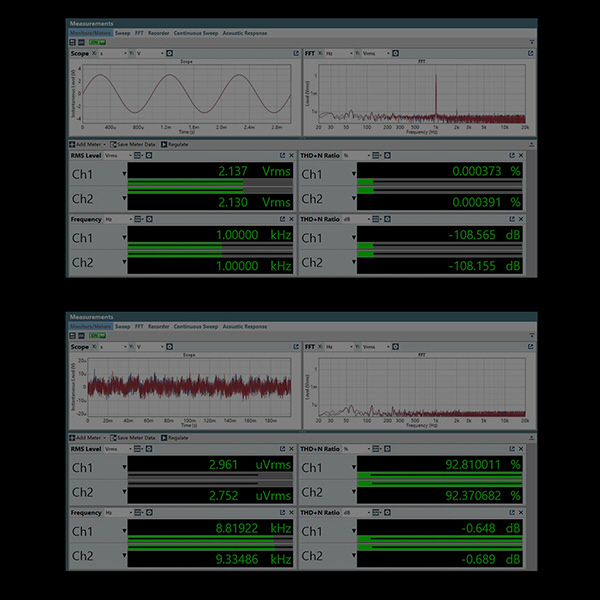Toggle the green ON switch in the noise-scope window
The width and height of the screenshot is (600, 600).
point(94,335)
